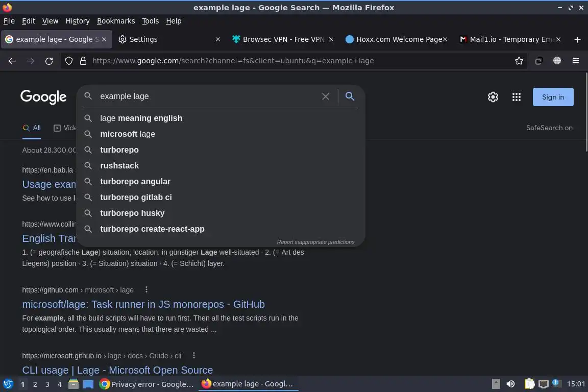
Task: Open SafeSearch on settings
Action: [549, 128]
